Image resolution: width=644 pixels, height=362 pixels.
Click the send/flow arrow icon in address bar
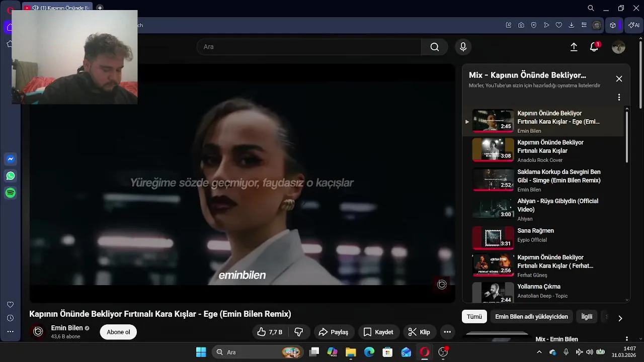click(546, 25)
